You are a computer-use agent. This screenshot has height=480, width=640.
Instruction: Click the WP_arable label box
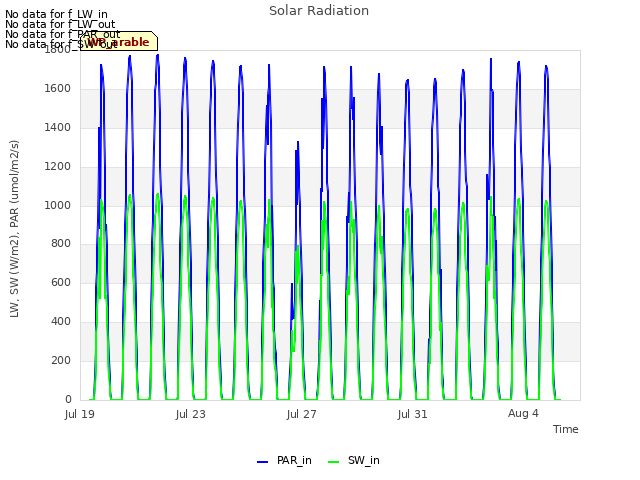click(x=119, y=41)
